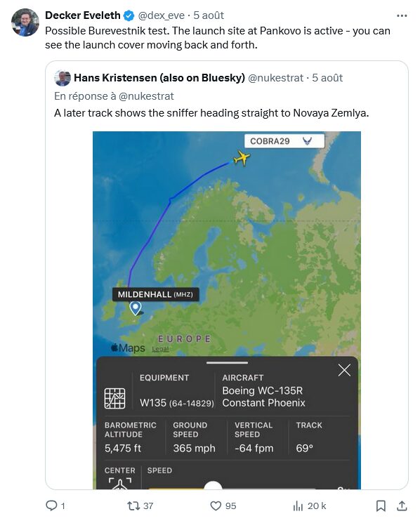Image resolution: width=420 pixels, height=521 pixels.
Task: Open the three-dot more options menu
Action: tap(402, 15)
